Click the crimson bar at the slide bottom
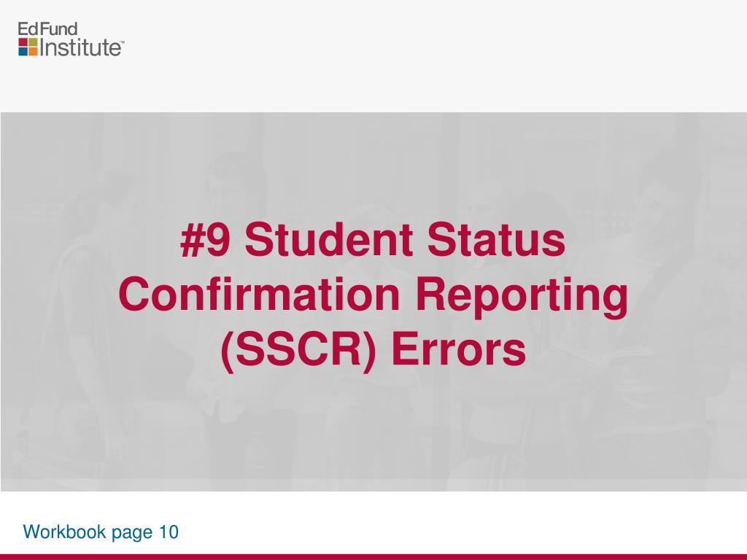The image size is (747, 560). (x=373, y=556)
